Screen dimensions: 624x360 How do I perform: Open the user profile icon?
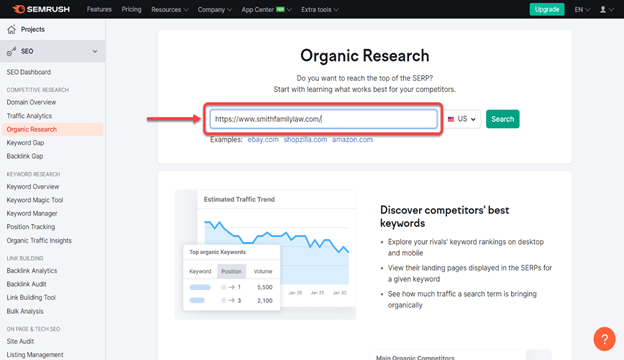[x=603, y=10]
